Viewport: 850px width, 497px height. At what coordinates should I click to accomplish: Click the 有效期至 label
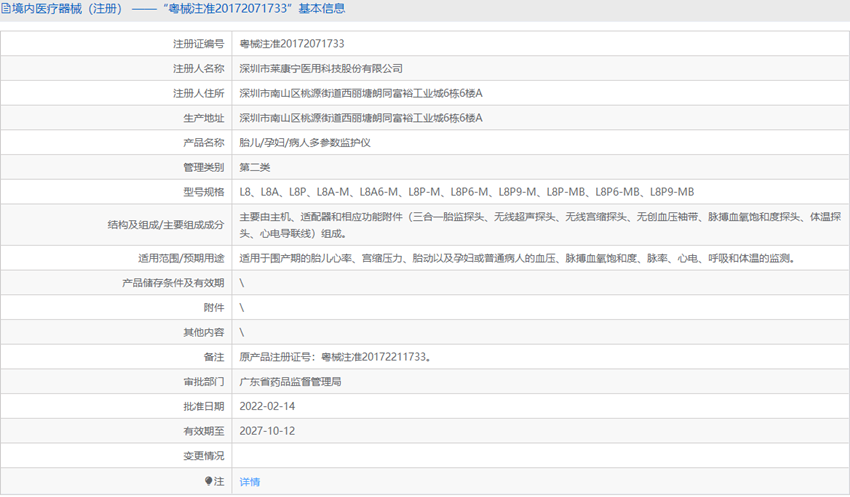(204, 431)
